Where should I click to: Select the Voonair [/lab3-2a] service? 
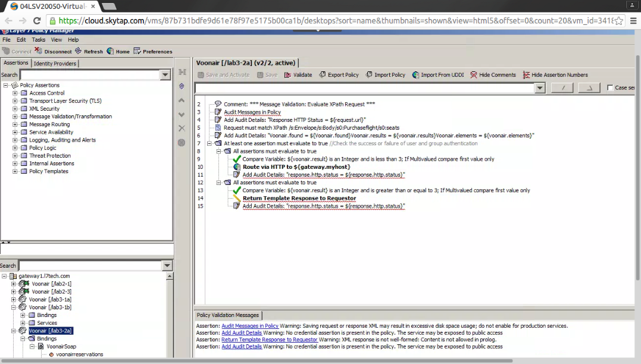(x=51, y=331)
